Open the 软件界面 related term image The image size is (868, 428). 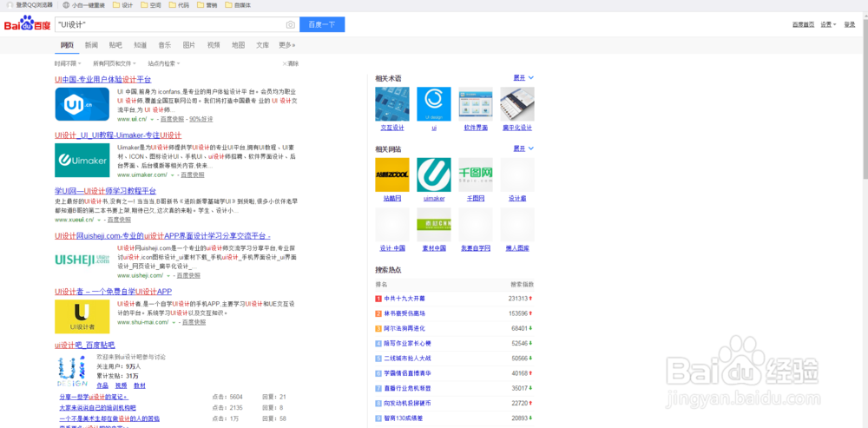point(476,104)
